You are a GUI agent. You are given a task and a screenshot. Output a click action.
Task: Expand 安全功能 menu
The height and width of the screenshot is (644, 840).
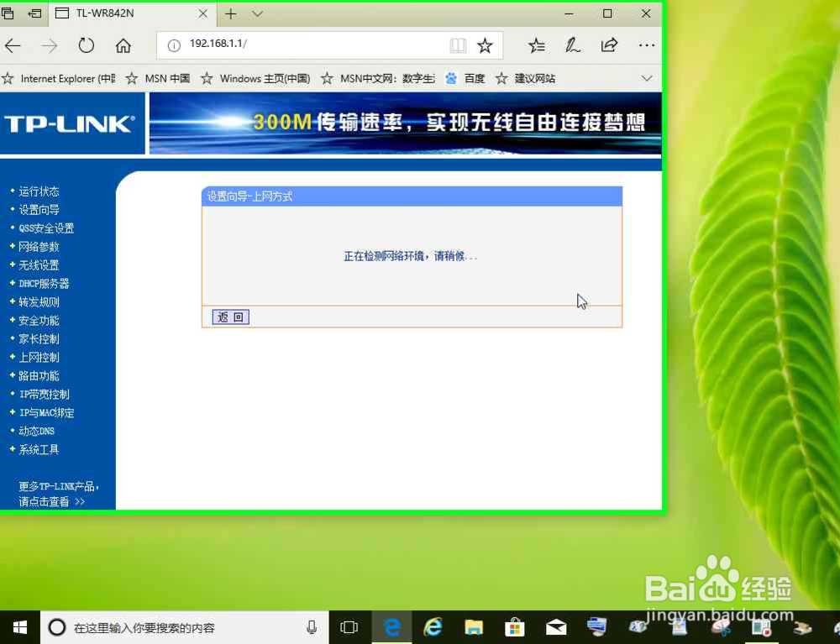39,320
